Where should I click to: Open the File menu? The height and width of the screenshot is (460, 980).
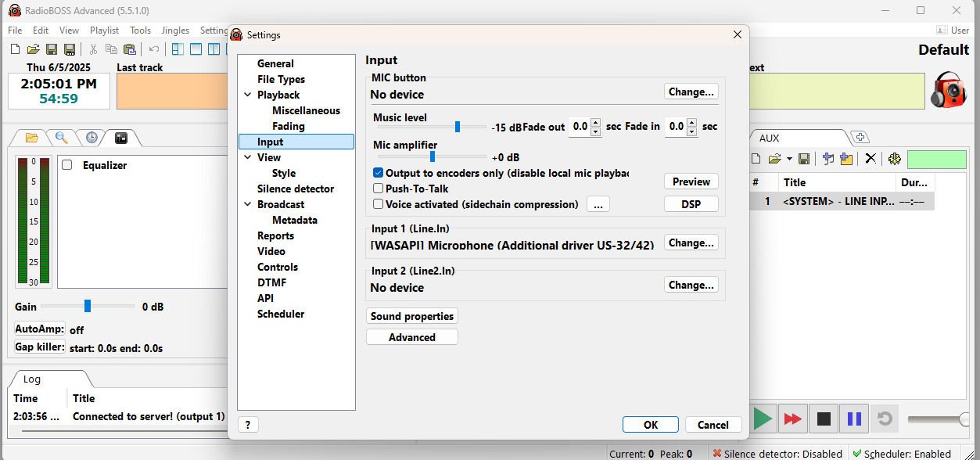15,31
